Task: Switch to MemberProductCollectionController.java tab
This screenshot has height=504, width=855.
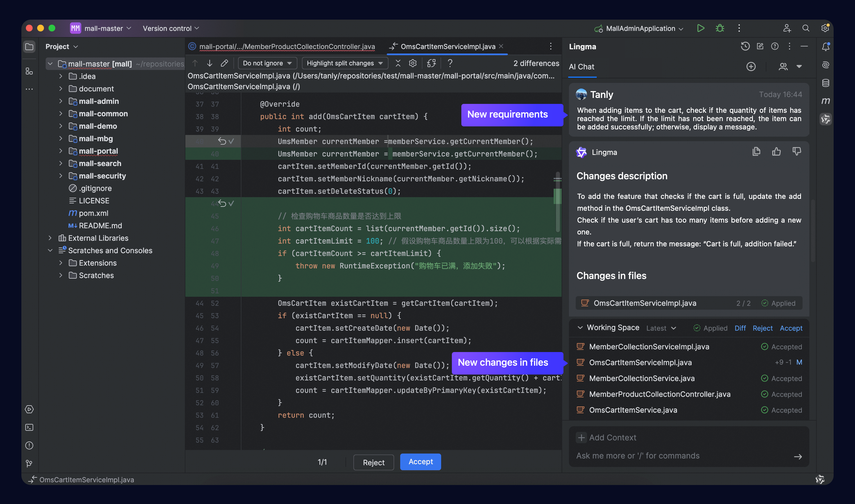Action: pos(287,47)
